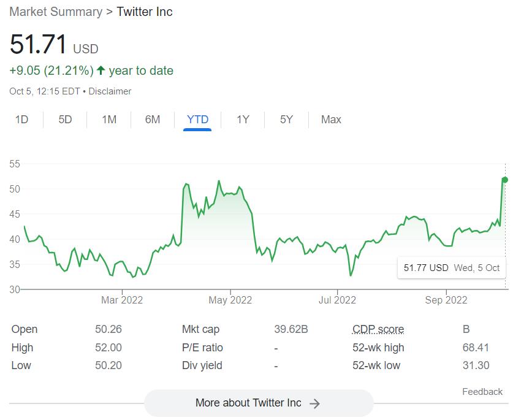Select the 1M chart range
Screen dimensions: 532x420
109,120
